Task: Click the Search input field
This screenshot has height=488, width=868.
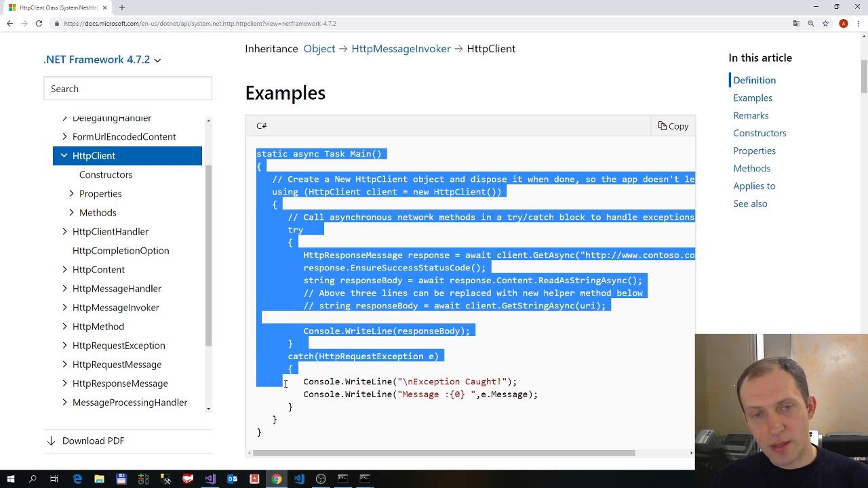Action: pos(127,89)
